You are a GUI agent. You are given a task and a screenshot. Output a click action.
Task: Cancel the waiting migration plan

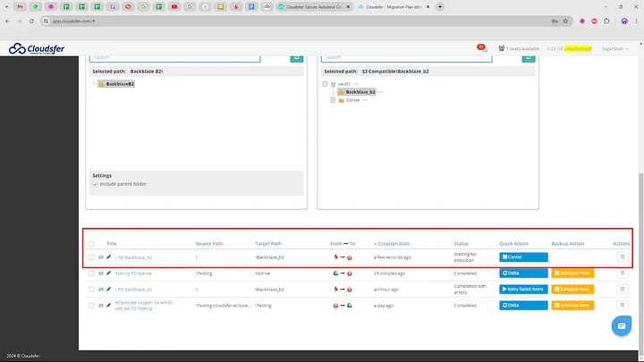click(x=523, y=257)
